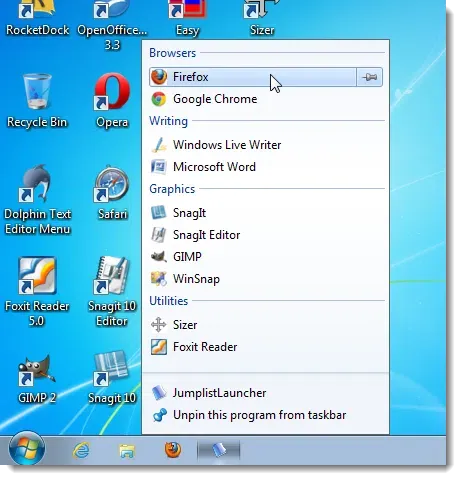Open the Windows Start button

27,449
